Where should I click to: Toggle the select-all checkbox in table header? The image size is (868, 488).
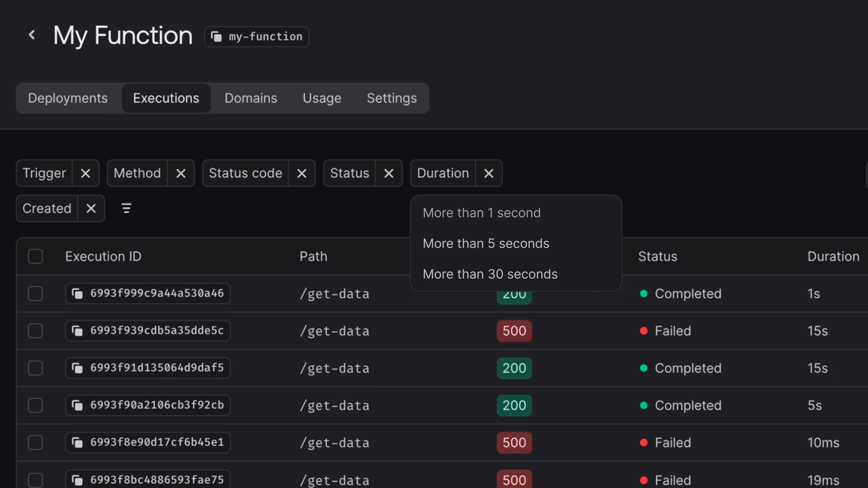point(35,257)
